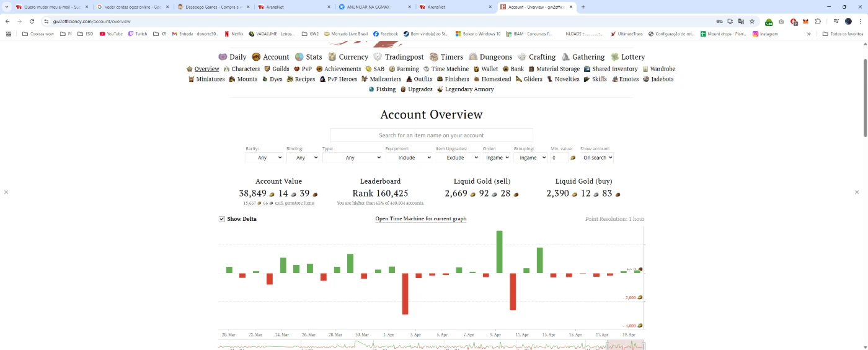Expand the Rarity dropdown
868x350 pixels.
click(264, 158)
